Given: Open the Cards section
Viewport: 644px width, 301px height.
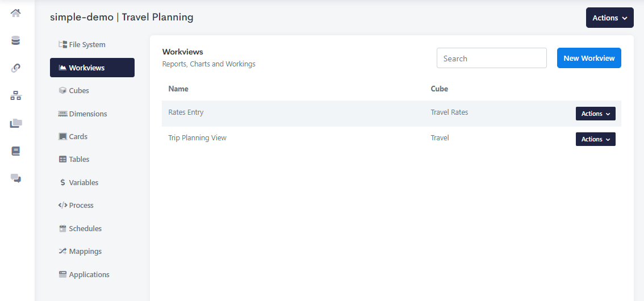Looking at the screenshot, I should pyautogui.click(x=78, y=137).
